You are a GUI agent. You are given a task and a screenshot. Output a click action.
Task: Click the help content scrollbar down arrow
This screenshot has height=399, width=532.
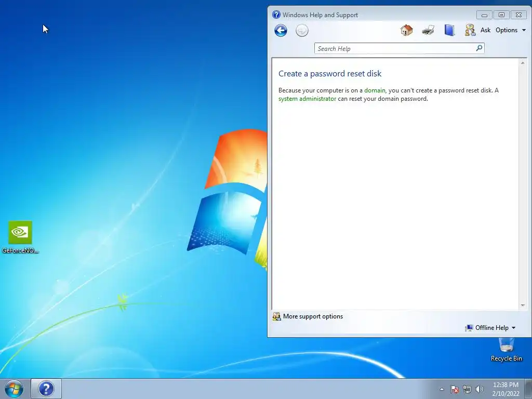(x=523, y=305)
